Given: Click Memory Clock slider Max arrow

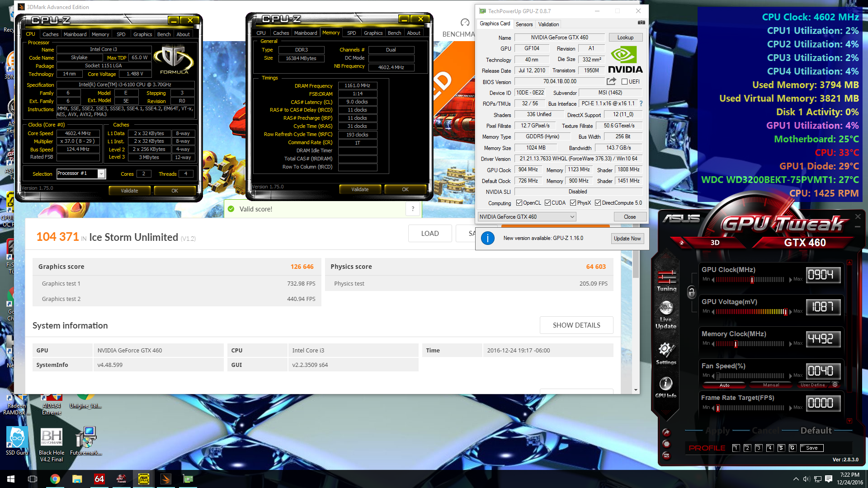Looking at the screenshot, I should pyautogui.click(x=791, y=344).
